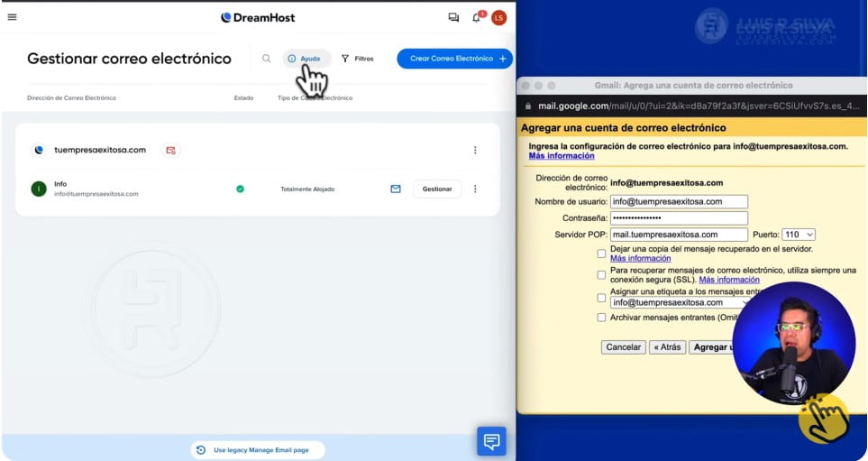This screenshot has width=868, height=461.
Task: Click the search magnifier icon
Action: 266,58
